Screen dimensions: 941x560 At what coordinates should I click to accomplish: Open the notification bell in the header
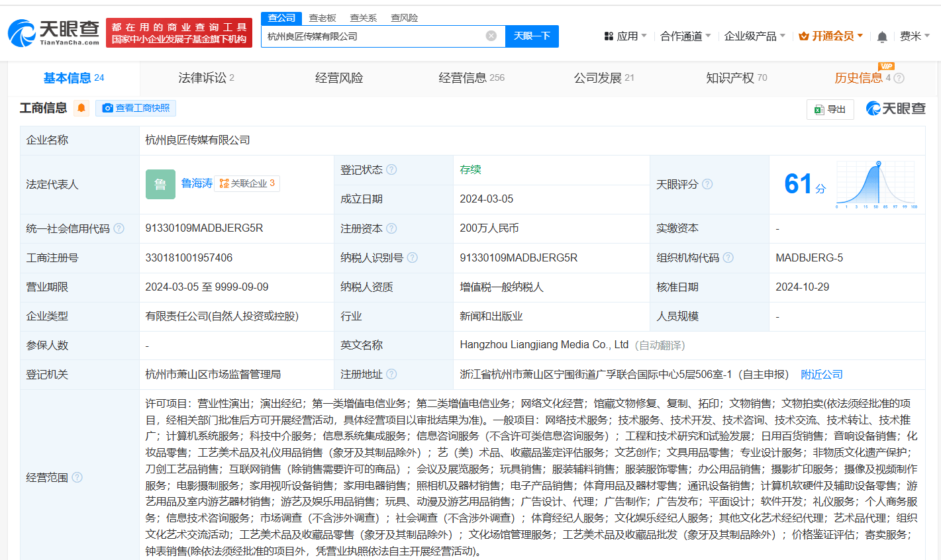[882, 36]
